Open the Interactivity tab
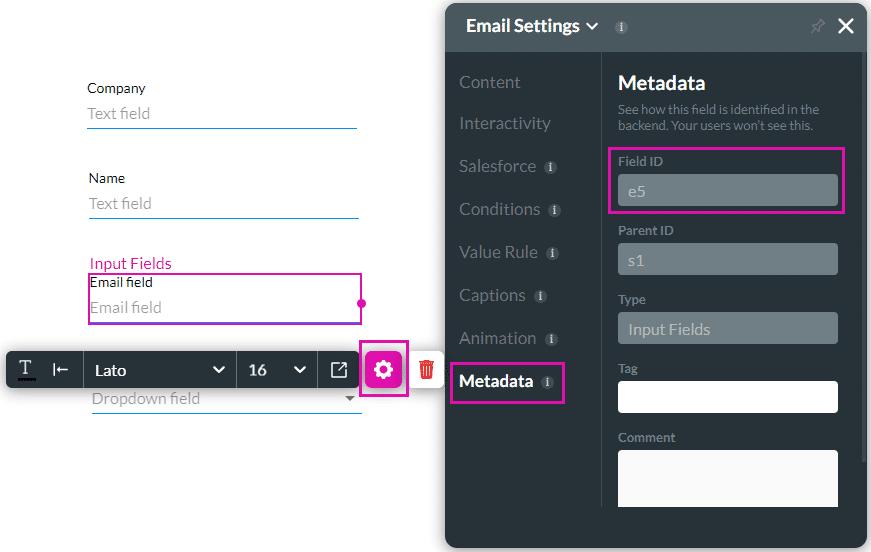This screenshot has height=552, width=871. [x=505, y=123]
